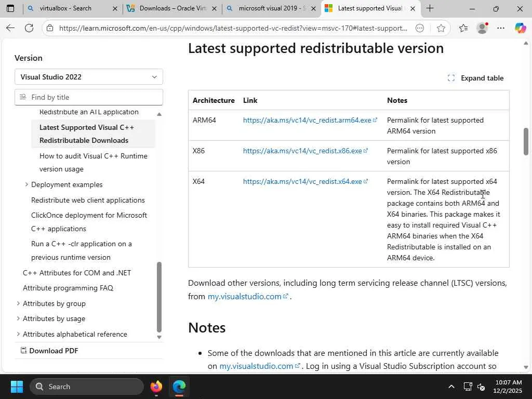The image size is (532, 399).
Task: Focus the Find by title field
Action: point(88,97)
